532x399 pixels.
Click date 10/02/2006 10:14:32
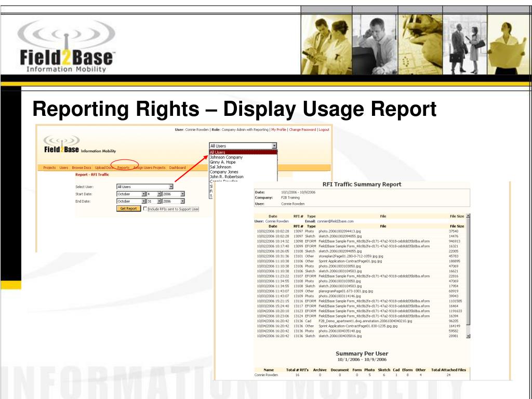point(273,241)
